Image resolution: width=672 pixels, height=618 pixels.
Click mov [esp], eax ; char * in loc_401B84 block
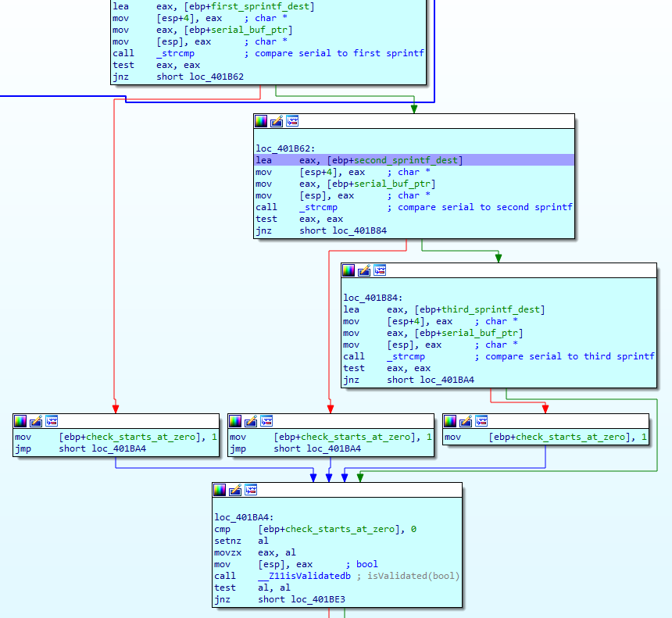click(431, 345)
